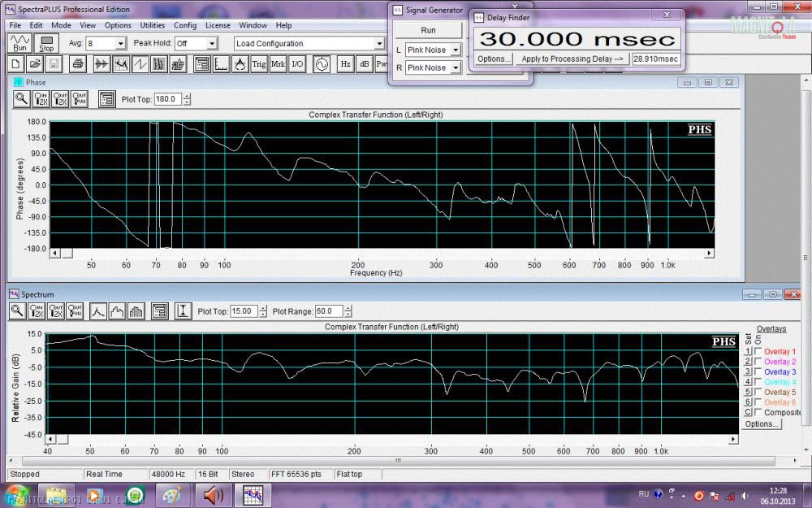Select stepped plot style in Spectrum window
This screenshot has width=812, height=508.
coord(117,311)
